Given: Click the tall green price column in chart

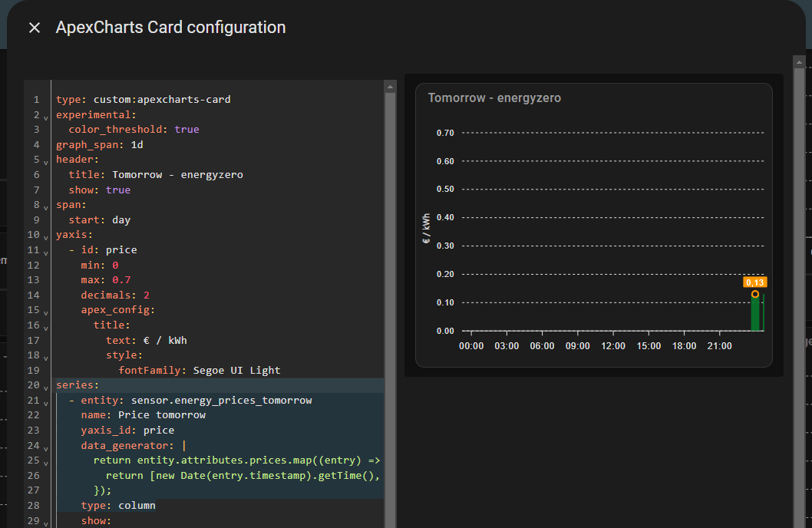Looking at the screenshot, I should coord(755,313).
